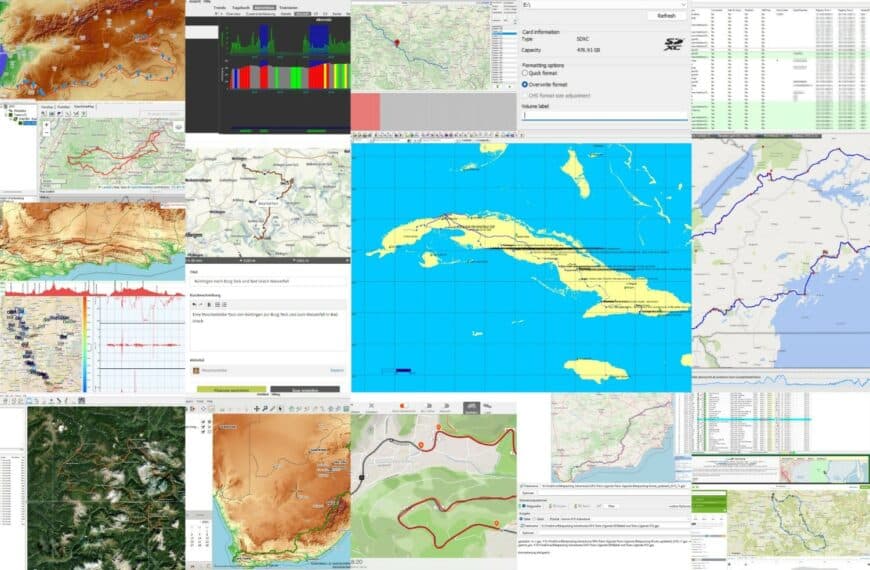Select the motorcycle mode icon in the route planner
This screenshot has height=570, width=870.
pyautogui.click(x=487, y=406)
